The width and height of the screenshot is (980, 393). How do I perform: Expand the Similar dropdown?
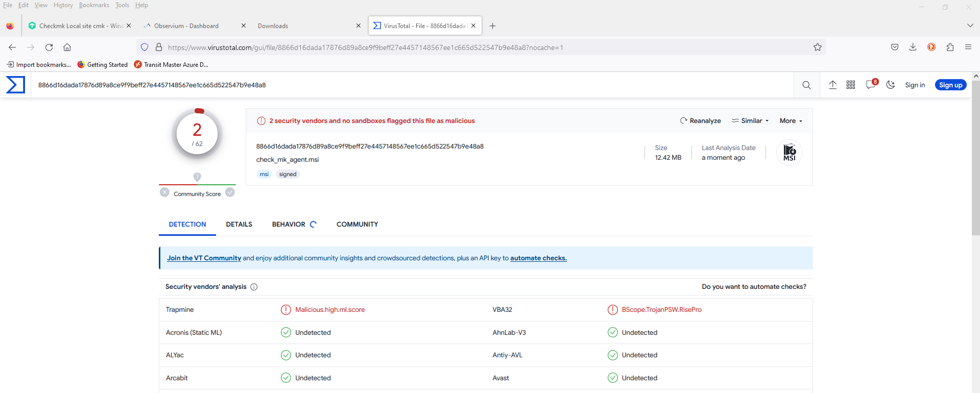750,121
